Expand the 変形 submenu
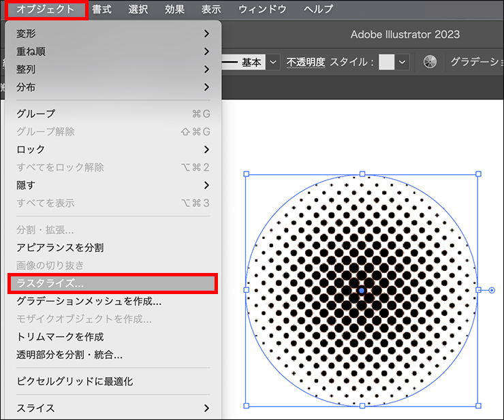Viewport: 504px width, 420px height. click(112, 33)
